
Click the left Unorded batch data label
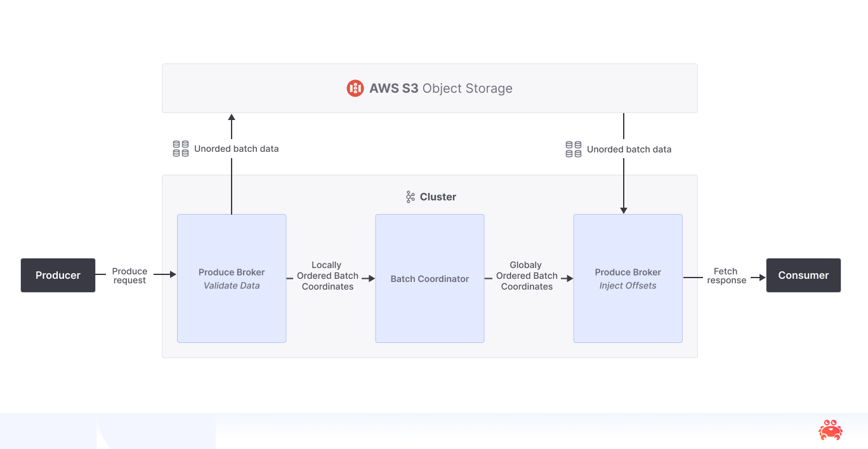pyautogui.click(x=236, y=148)
